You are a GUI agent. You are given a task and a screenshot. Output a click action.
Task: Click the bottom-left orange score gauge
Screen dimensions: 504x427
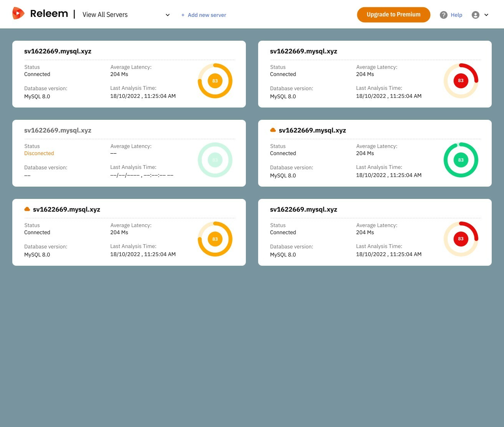click(x=215, y=239)
